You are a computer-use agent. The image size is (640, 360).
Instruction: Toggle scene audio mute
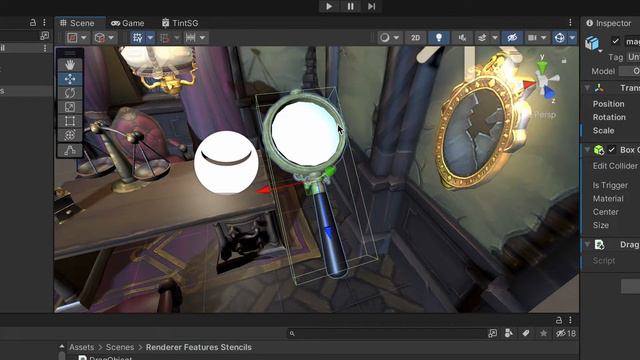462,38
